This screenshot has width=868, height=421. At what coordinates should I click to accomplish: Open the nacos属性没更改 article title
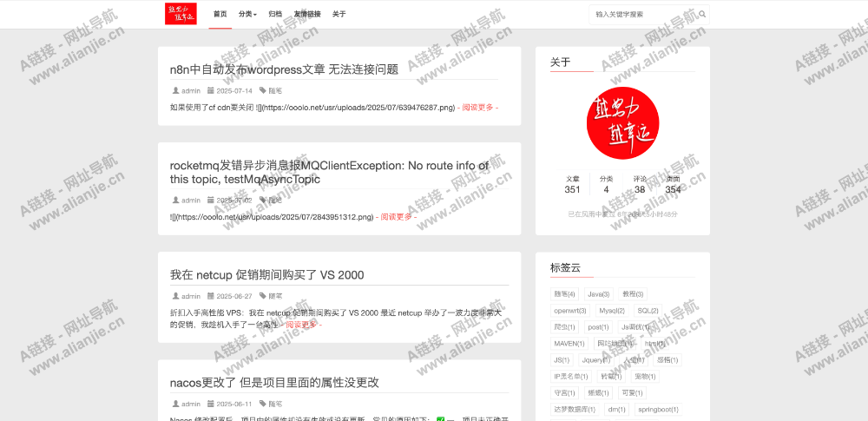274,383
